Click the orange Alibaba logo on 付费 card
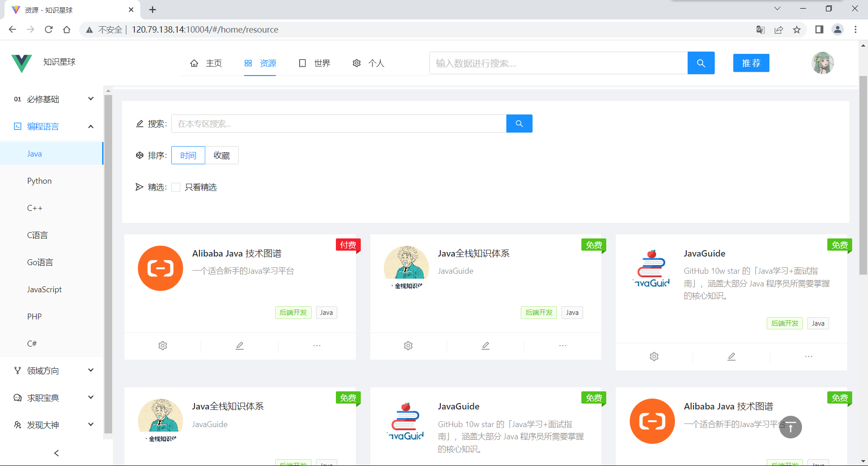This screenshot has height=466, width=868. tap(160, 268)
